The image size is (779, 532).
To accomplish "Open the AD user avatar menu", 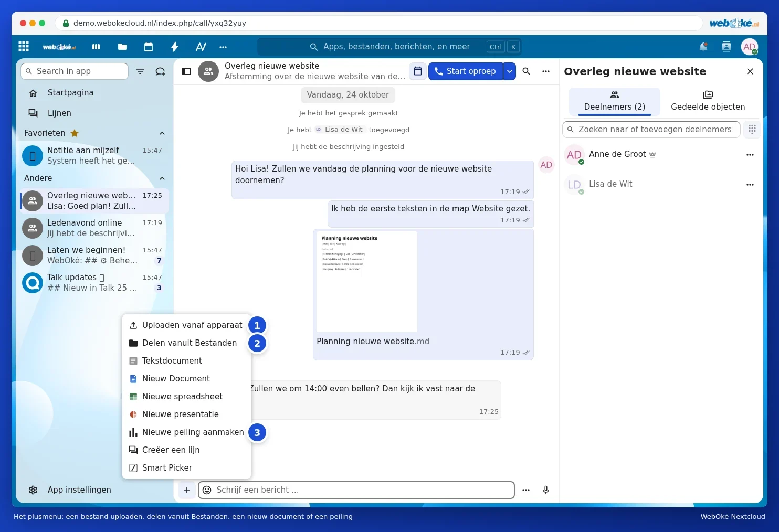I will (x=750, y=47).
